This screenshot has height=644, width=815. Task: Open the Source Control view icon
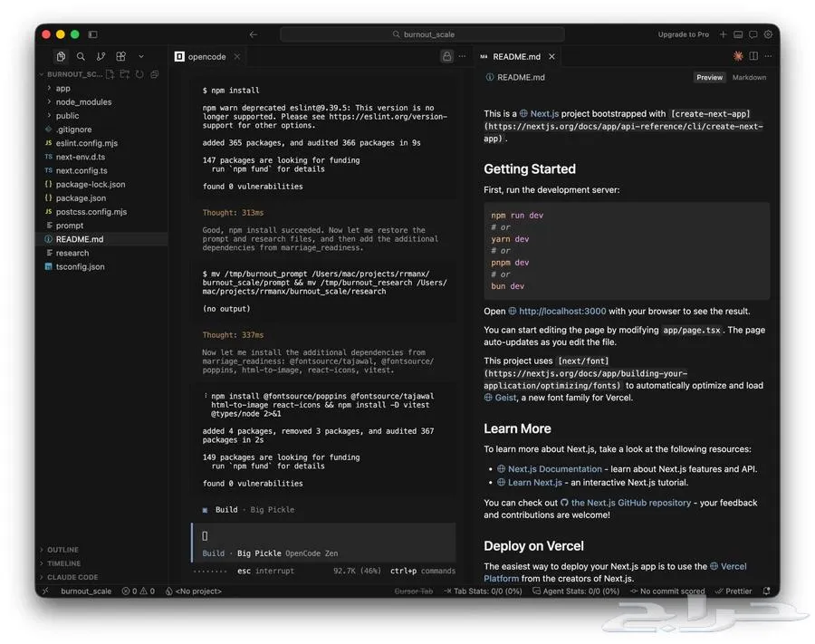(x=101, y=56)
